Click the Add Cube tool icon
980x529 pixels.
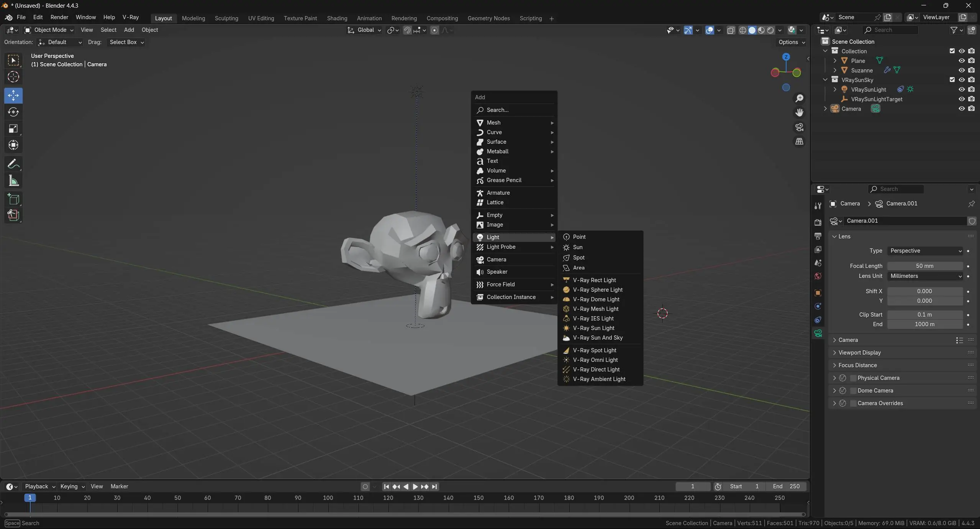pos(13,199)
